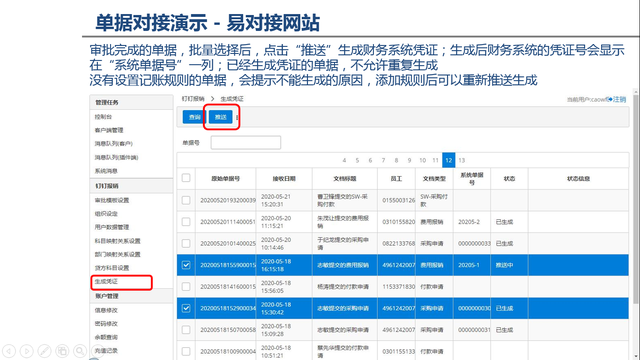Go to next slide with the forward arrow icon
Image resolution: width=640 pixels, height=360 pixels.
pos(27,351)
